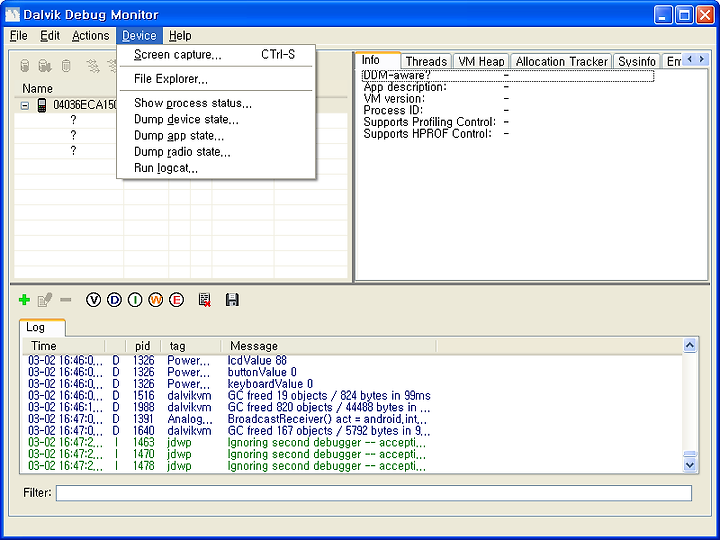Click pid 1463 in the log
This screenshot has width=720, height=540.
144,442
